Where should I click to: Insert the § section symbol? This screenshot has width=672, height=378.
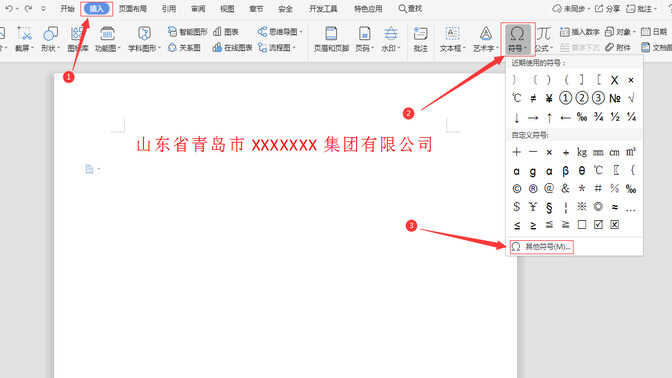(x=549, y=207)
